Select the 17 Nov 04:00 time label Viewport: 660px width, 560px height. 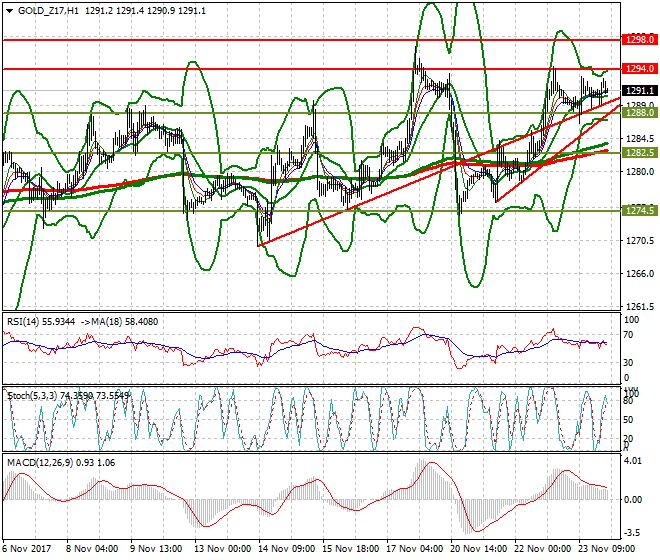click(413, 550)
